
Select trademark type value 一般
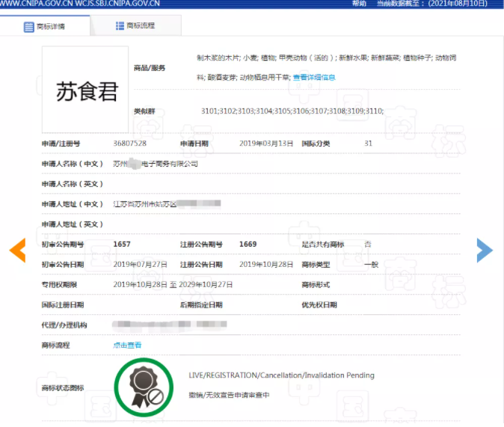point(371,265)
